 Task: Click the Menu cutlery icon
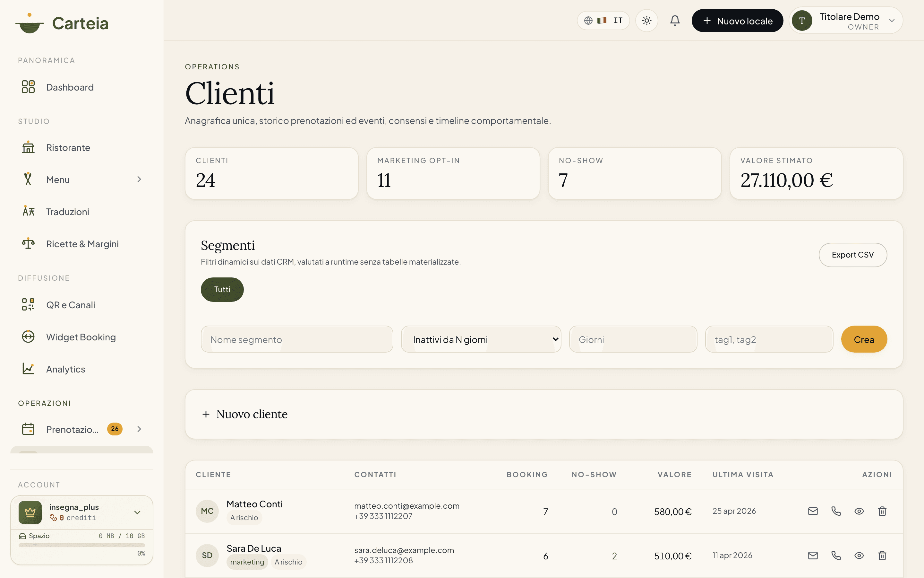tap(28, 179)
